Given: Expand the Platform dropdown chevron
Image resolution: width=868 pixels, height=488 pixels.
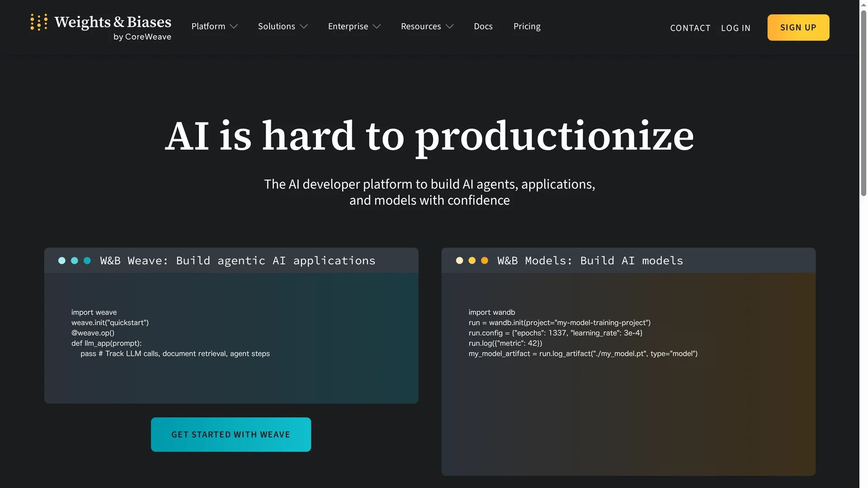Looking at the screenshot, I should click(234, 27).
